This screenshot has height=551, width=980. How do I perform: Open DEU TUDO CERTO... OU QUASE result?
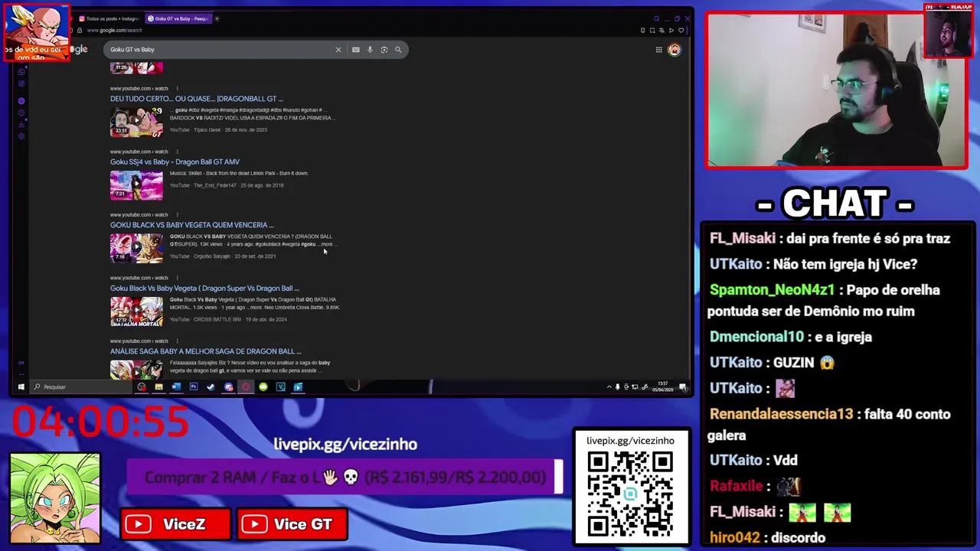click(x=196, y=99)
